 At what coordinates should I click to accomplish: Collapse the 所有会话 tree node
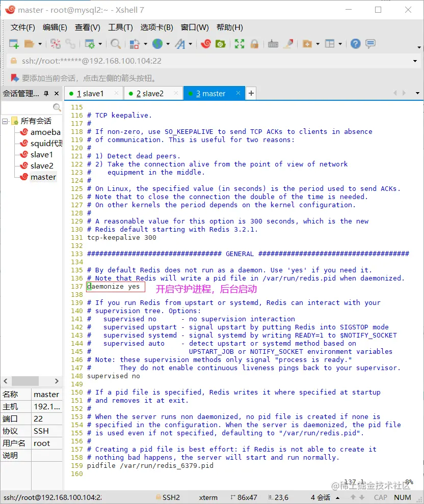pyautogui.click(x=5, y=121)
